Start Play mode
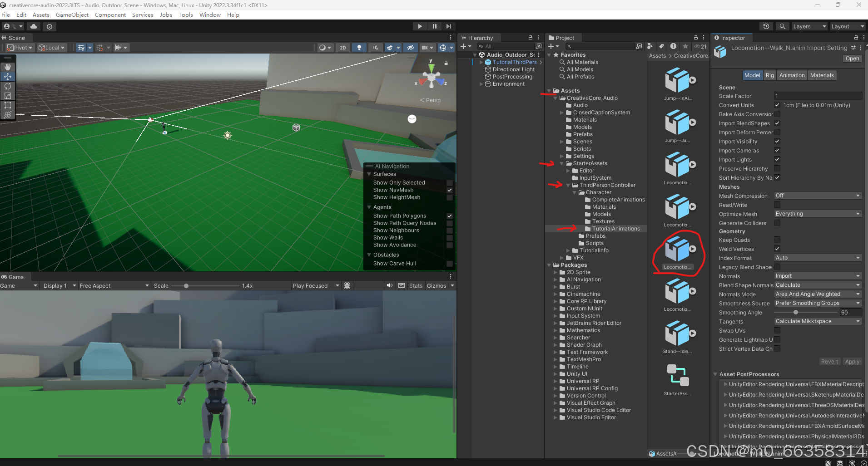Viewport: 868px width, 466px height. (x=420, y=26)
